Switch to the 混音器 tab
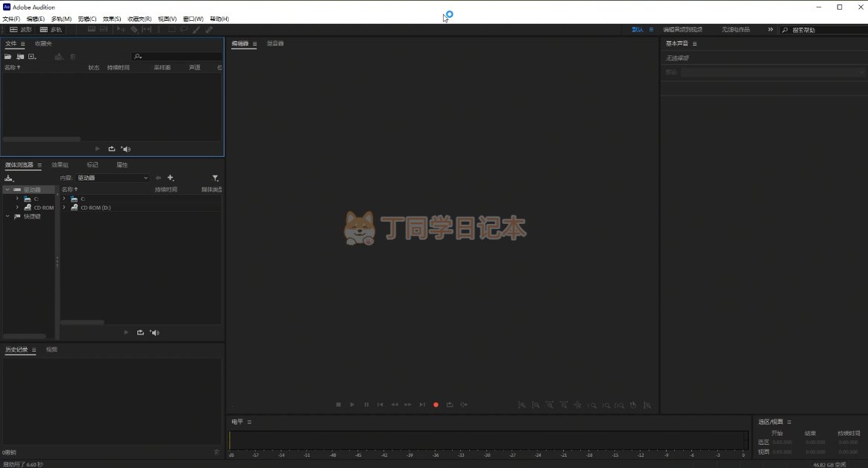868x468 pixels. pos(275,43)
